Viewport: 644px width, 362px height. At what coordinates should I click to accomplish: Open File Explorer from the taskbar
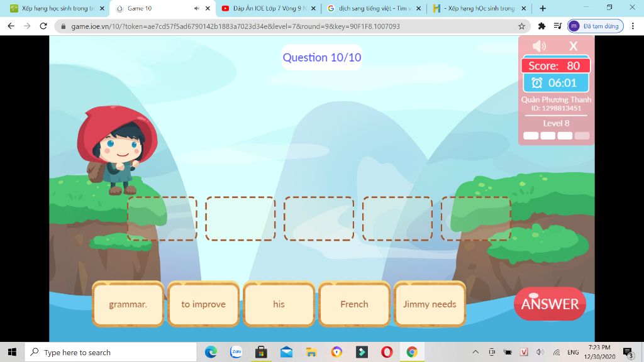click(311, 352)
